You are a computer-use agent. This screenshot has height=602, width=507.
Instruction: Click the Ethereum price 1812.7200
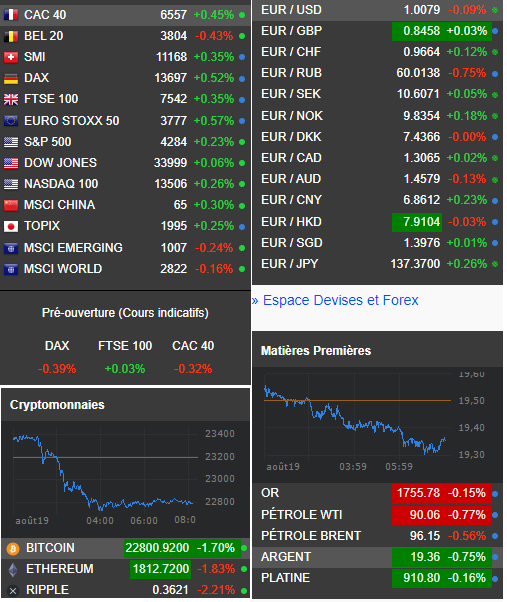click(x=161, y=569)
